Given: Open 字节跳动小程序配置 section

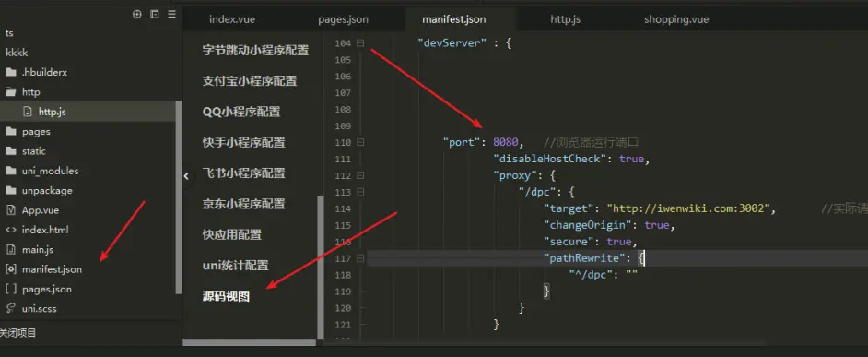Looking at the screenshot, I should point(256,50).
